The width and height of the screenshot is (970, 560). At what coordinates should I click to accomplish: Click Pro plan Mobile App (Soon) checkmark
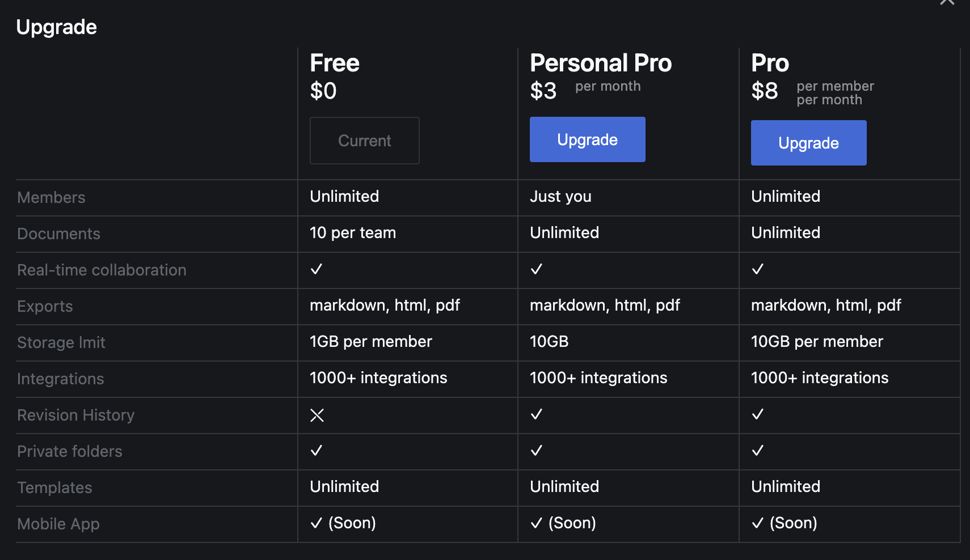pos(758,523)
